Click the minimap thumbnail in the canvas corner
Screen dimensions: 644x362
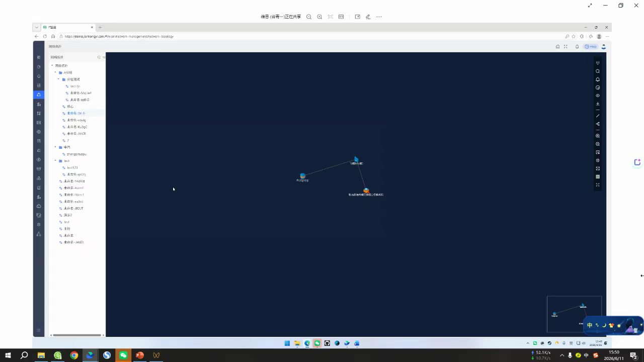574,314
